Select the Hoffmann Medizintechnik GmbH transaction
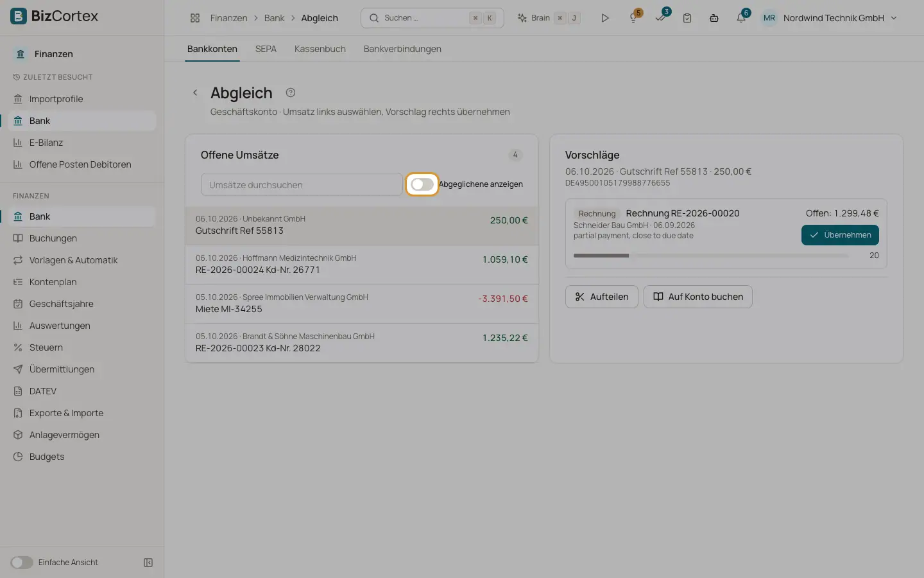924x578 pixels. (x=362, y=265)
